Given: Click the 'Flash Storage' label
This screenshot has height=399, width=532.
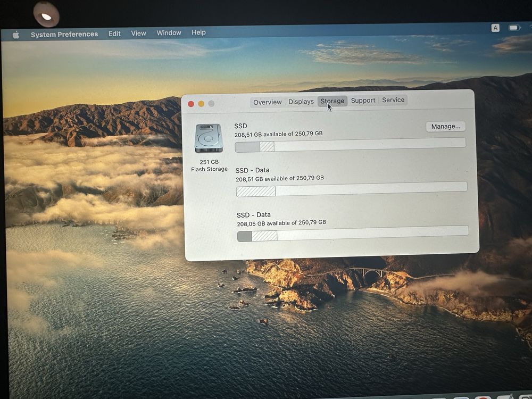Looking at the screenshot, I should tap(209, 169).
